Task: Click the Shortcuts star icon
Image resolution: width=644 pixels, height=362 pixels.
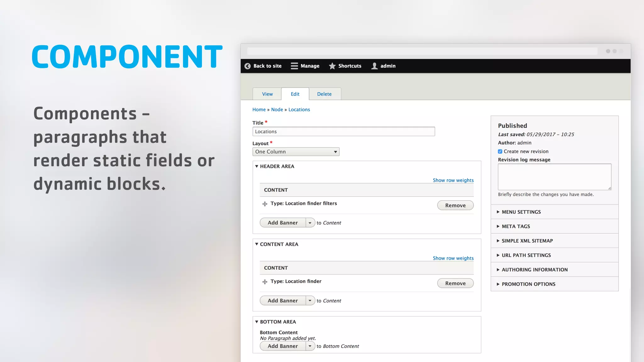Action: click(332, 66)
